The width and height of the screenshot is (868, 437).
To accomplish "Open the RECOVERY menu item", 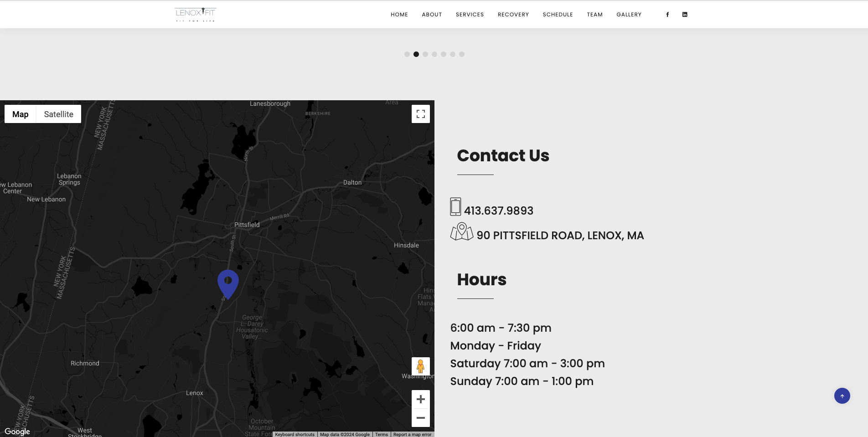I will pos(513,15).
